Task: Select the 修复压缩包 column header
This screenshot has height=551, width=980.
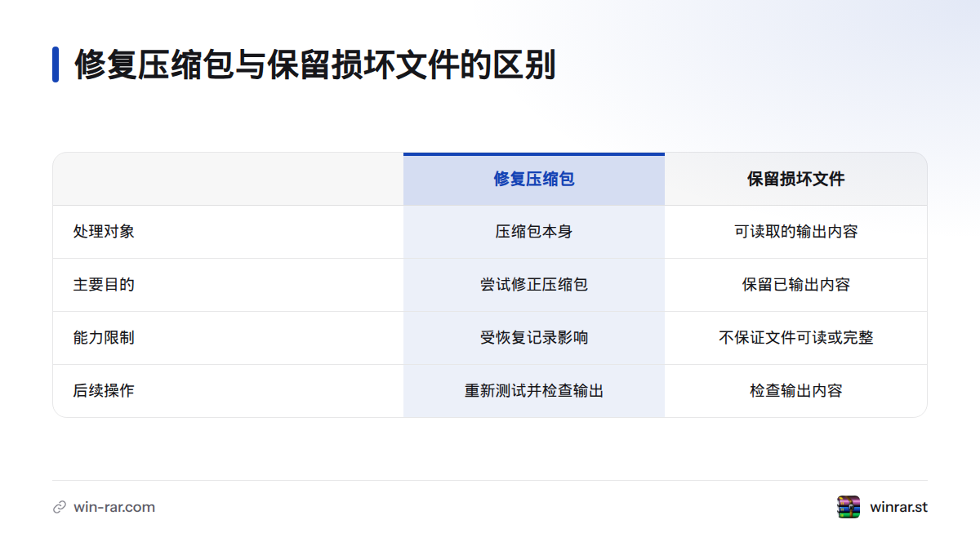Action: tap(534, 179)
